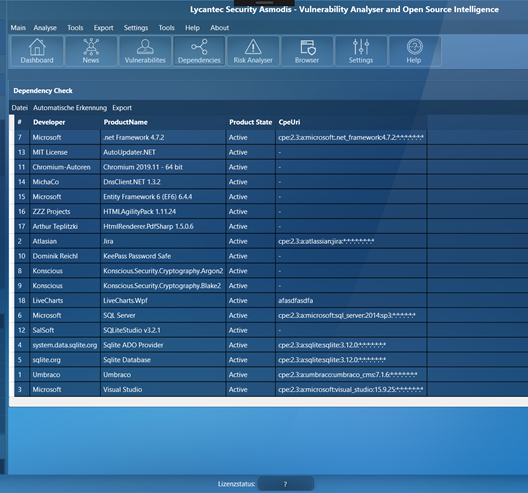Click the Dependency Check panel title
The image size is (528, 493).
point(43,91)
